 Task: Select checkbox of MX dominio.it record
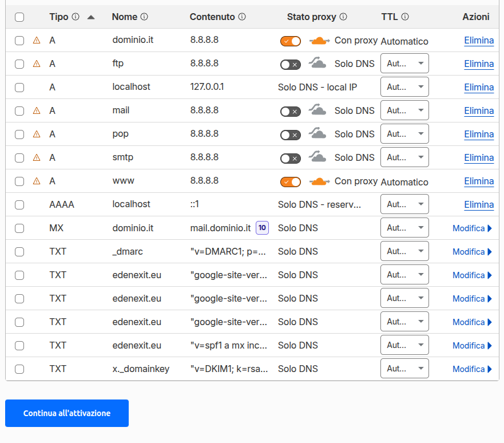pyautogui.click(x=19, y=228)
